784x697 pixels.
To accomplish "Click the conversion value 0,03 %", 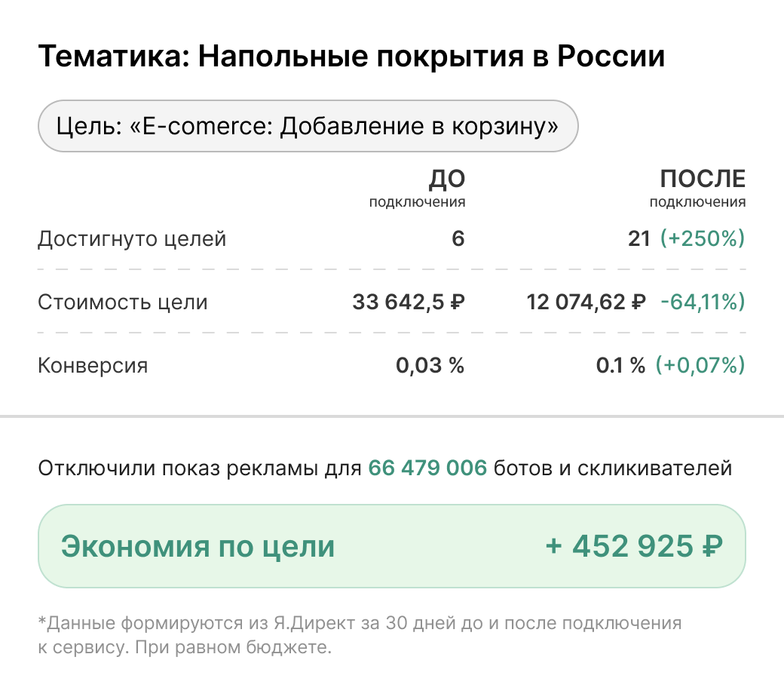I will coord(430,366).
